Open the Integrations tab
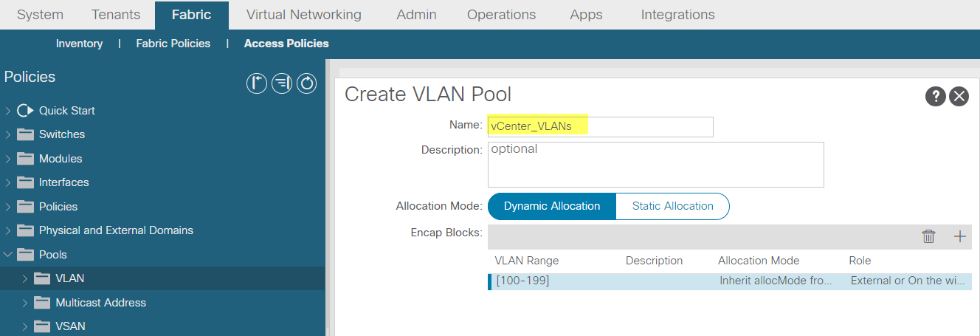This screenshot has width=980, height=336. (677, 15)
